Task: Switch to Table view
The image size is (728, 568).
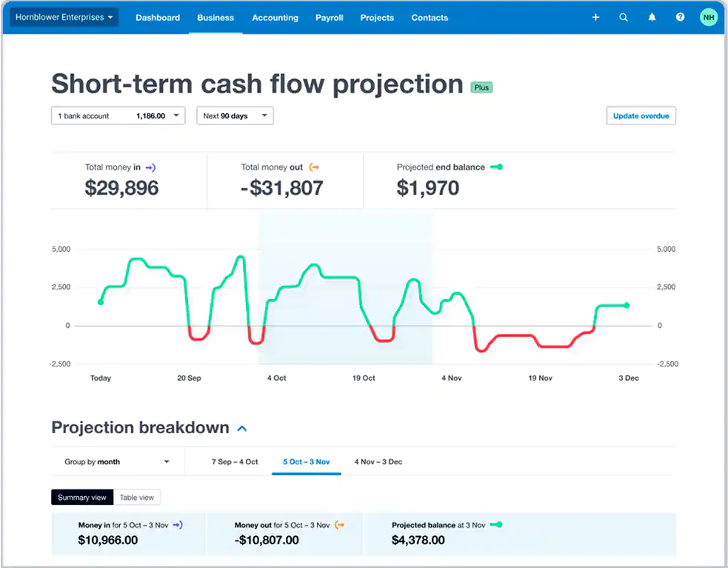Action: tap(137, 497)
